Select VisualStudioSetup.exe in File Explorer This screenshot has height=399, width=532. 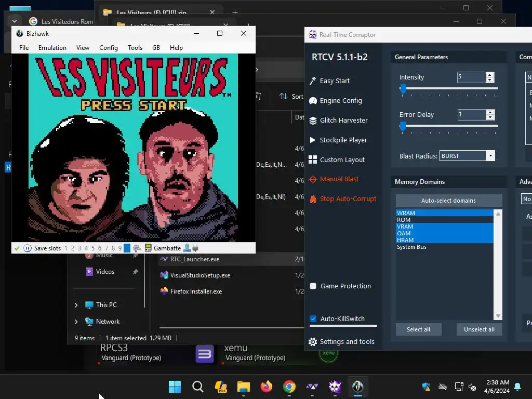click(x=200, y=275)
